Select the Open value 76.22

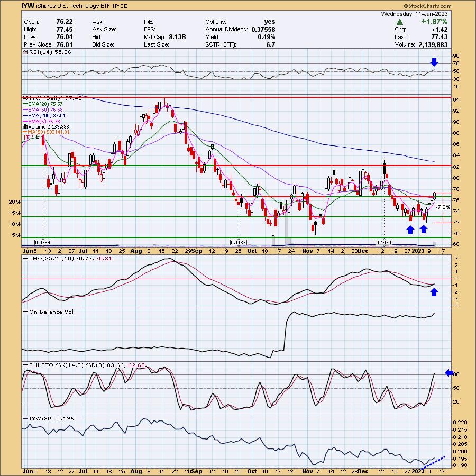pyautogui.click(x=65, y=22)
